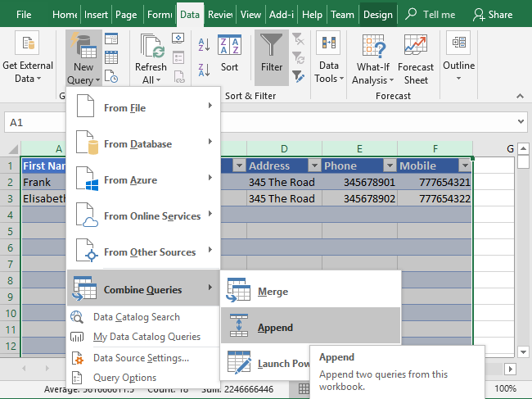532x399 pixels.
Task: Switch to the Design tab
Action: 377,15
